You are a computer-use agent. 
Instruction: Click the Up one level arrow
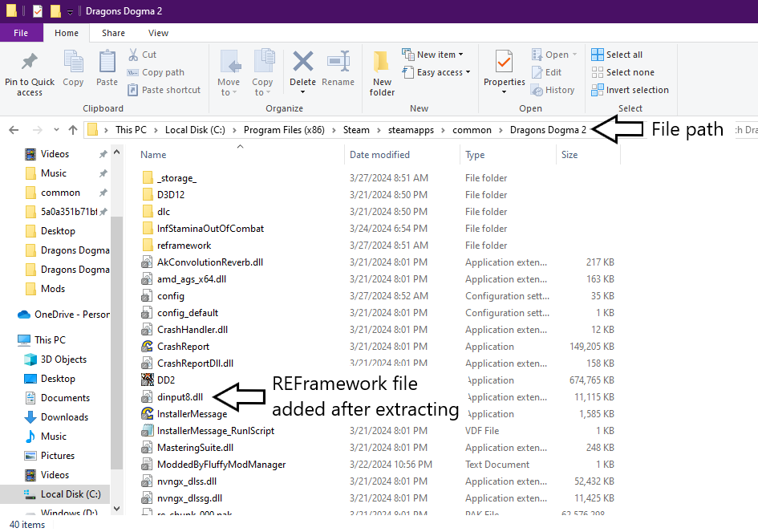tap(73, 130)
